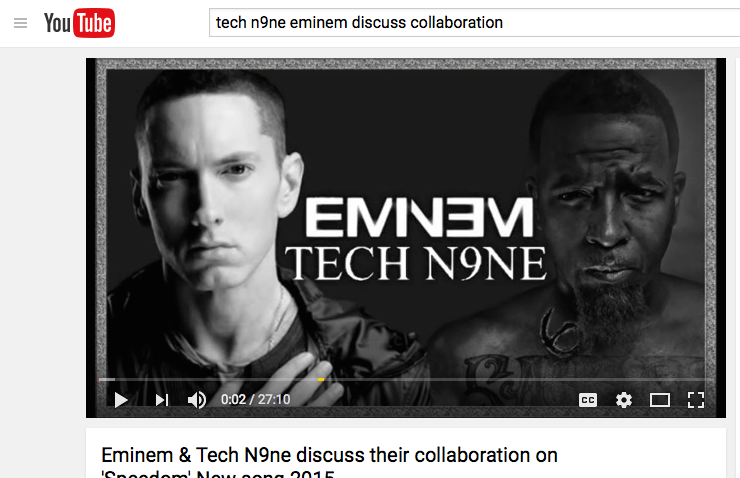Viewport: 740px width, 478px height.
Task: Play the video with the play button
Action: [x=121, y=400]
